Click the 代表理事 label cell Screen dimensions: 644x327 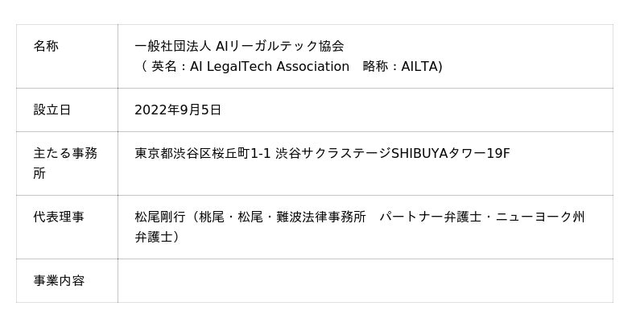[67, 227]
